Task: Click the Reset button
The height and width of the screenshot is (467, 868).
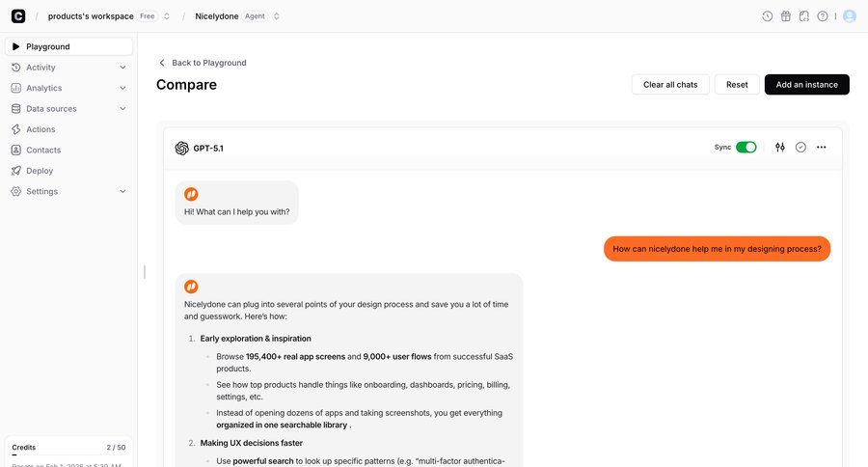Action: click(x=737, y=85)
